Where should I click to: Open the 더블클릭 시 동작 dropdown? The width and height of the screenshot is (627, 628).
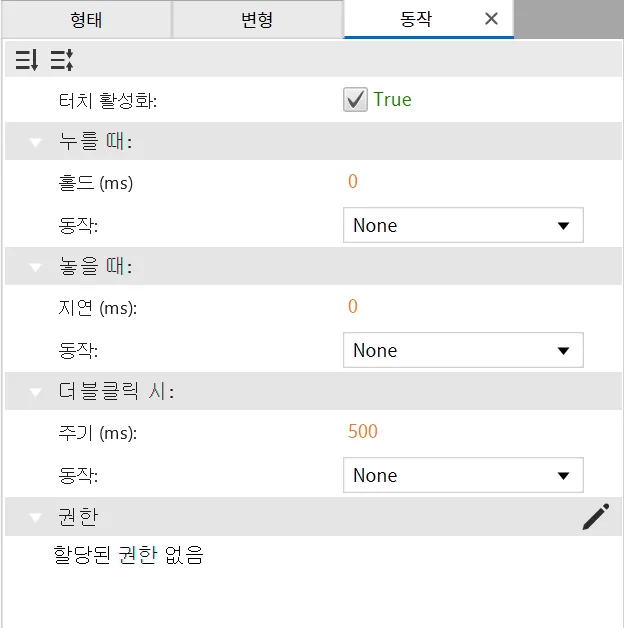[x=463, y=475]
